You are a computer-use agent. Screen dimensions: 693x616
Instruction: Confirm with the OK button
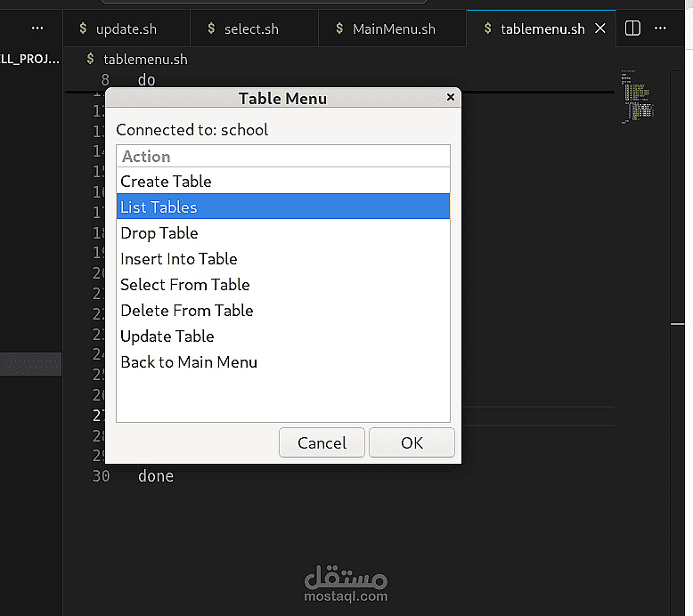412,442
